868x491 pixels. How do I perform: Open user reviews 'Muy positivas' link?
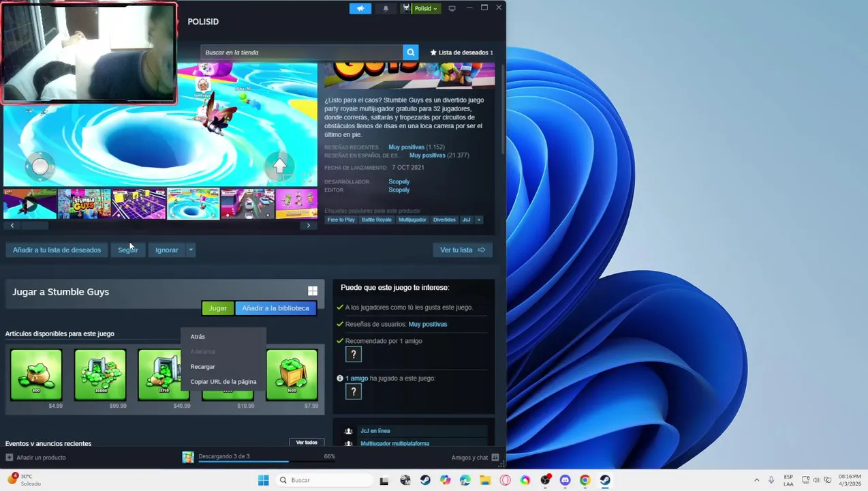(x=428, y=325)
